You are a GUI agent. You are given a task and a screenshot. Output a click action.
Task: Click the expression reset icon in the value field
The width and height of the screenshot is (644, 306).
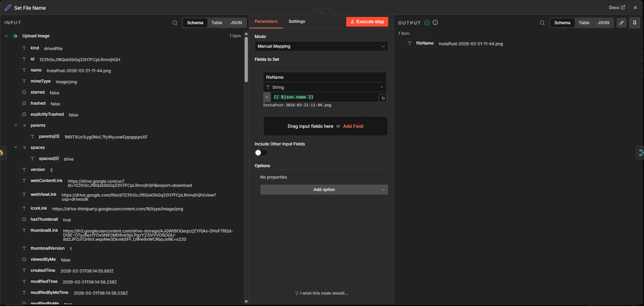coord(383,98)
